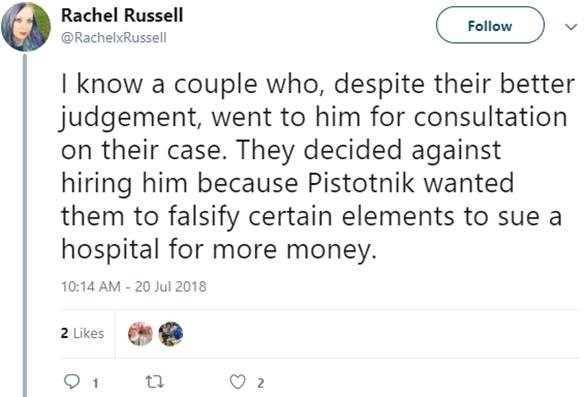
Task: Open Rachel Russell's profile avatar
Action: pyautogui.click(x=26, y=27)
